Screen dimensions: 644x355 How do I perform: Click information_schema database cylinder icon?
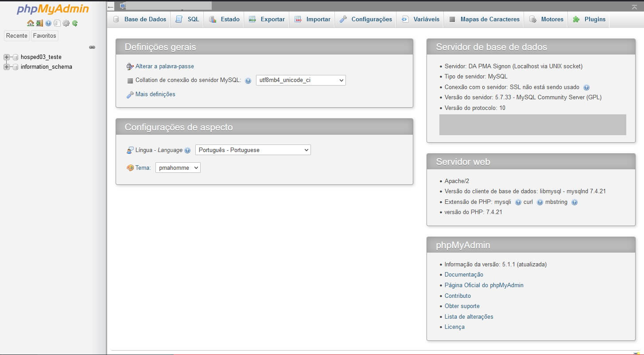pyautogui.click(x=16, y=67)
